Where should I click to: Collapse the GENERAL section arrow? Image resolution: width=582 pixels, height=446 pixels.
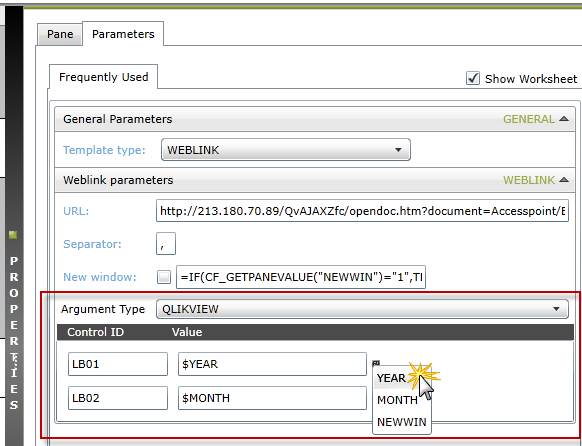point(564,119)
